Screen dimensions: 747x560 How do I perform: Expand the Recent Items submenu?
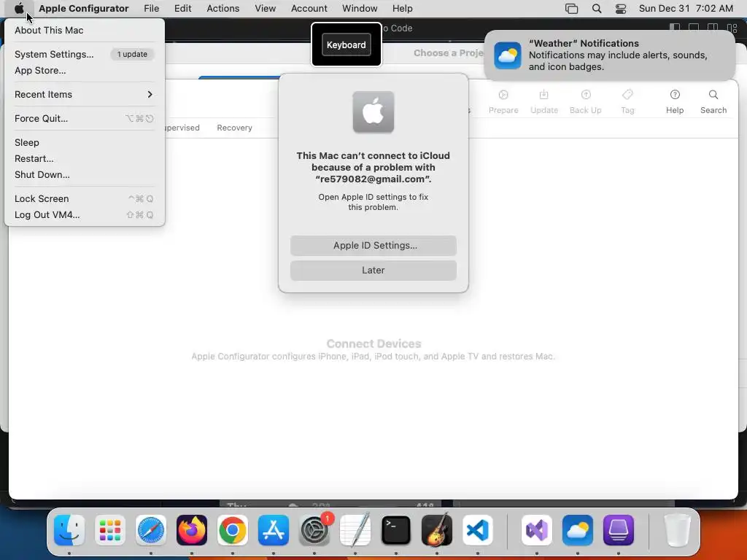tap(84, 94)
